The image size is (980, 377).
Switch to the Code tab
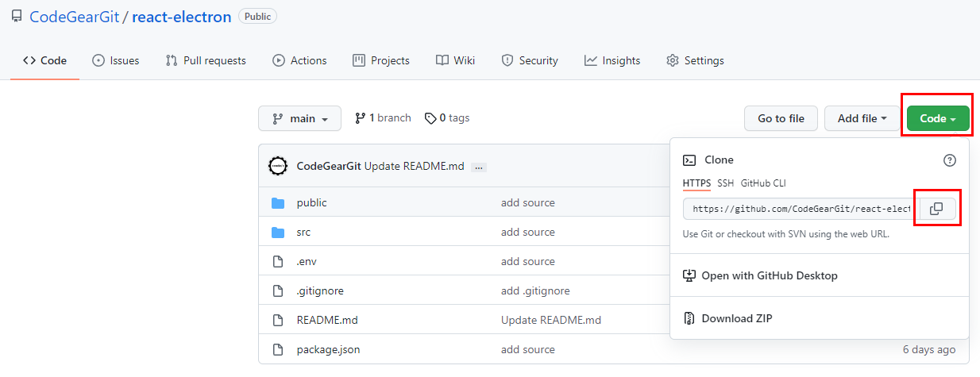point(44,60)
